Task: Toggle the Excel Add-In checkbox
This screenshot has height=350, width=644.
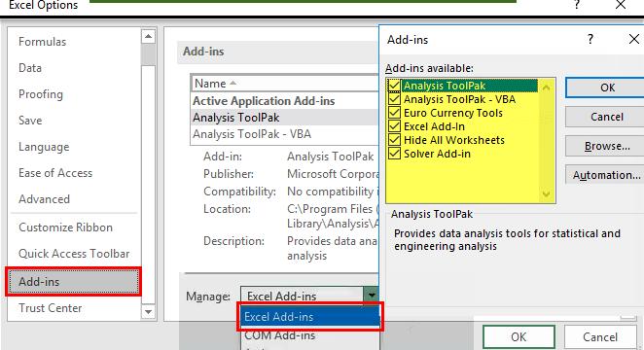Action: pos(394,126)
